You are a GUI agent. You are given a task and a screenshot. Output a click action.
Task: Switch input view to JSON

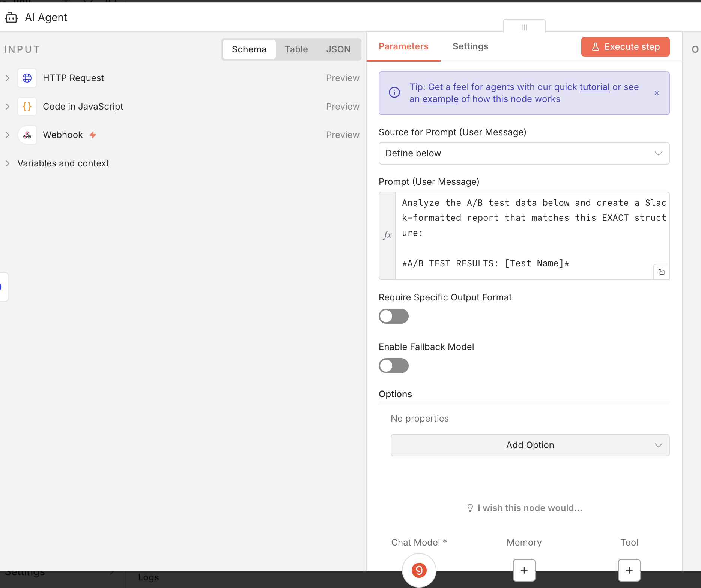point(338,49)
